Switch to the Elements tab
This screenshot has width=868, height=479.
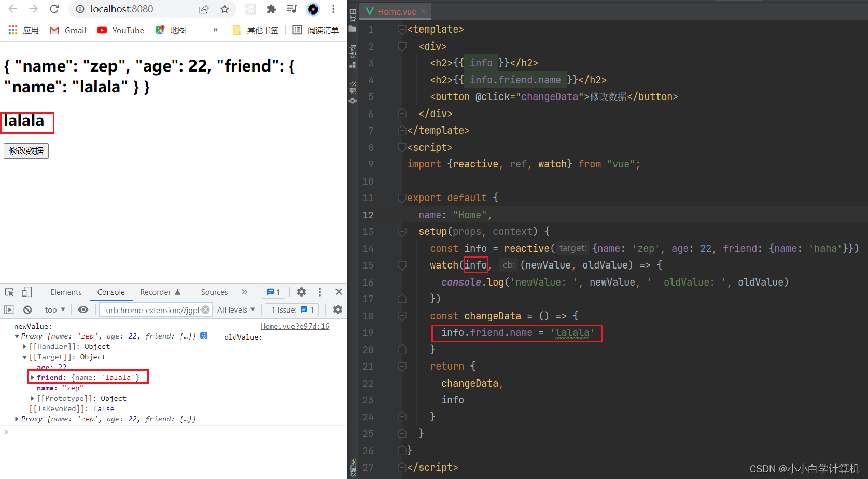click(66, 292)
